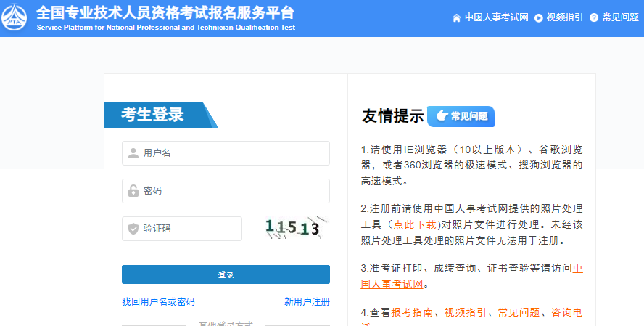Open the 报考指南 link in tip 4
Image resolution: width=644 pixels, height=326 pixels.
click(x=413, y=312)
